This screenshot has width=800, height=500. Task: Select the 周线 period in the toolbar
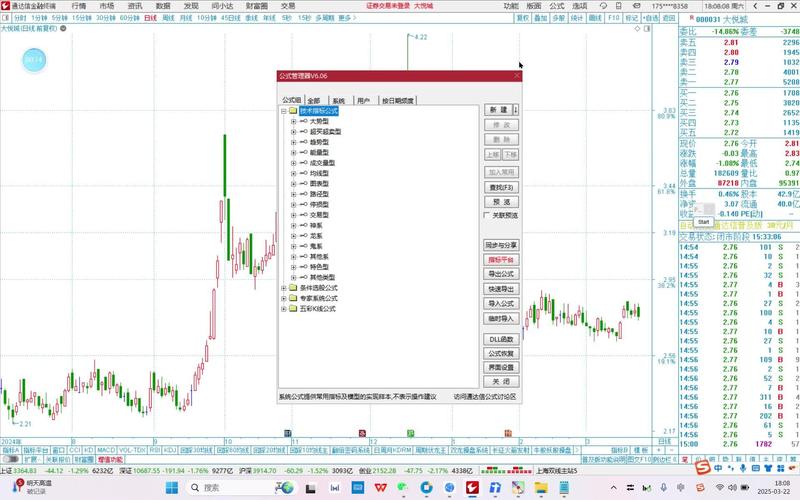(169, 18)
